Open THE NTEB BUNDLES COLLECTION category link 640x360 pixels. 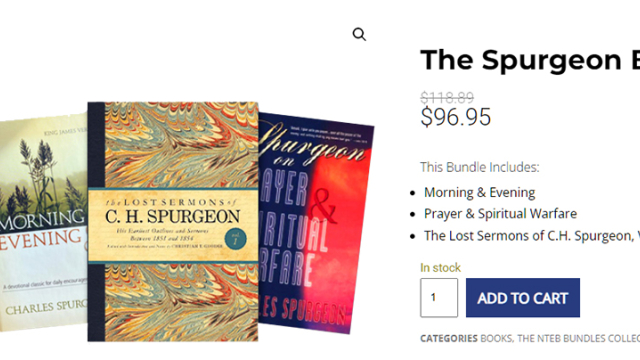click(x=578, y=338)
